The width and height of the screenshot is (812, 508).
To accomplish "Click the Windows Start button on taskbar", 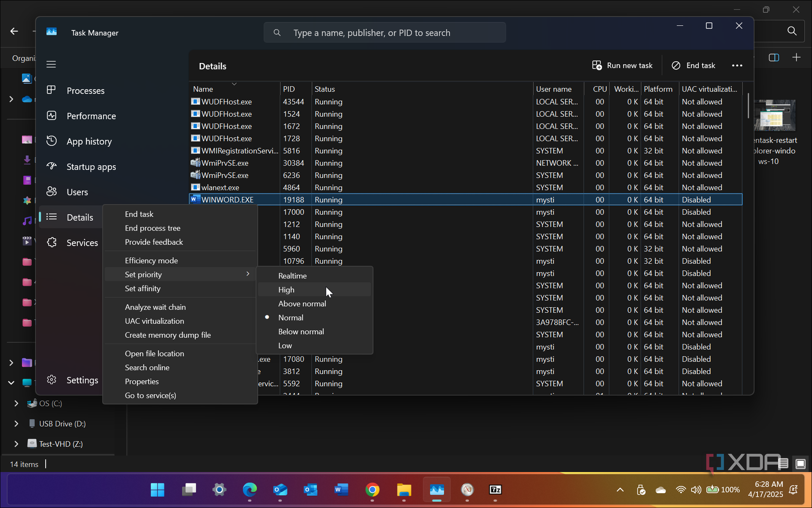I will pos(157,490).
